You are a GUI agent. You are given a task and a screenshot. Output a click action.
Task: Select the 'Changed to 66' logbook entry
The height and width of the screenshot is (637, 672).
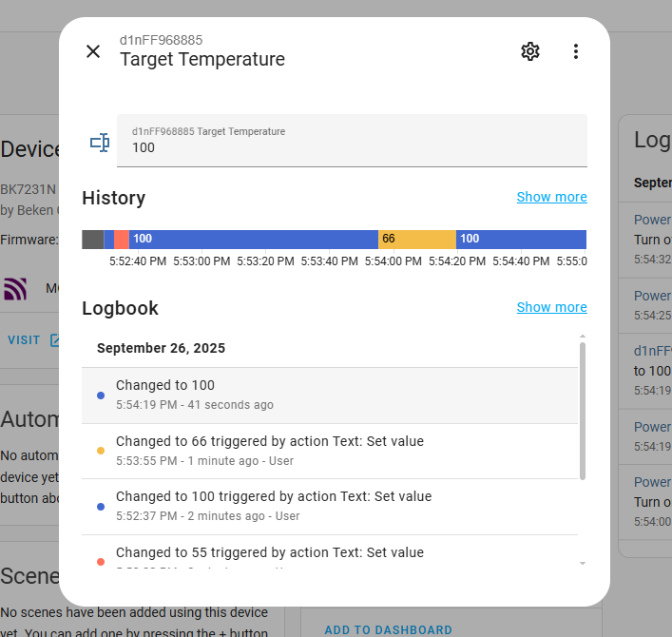(x=329, y=451)
